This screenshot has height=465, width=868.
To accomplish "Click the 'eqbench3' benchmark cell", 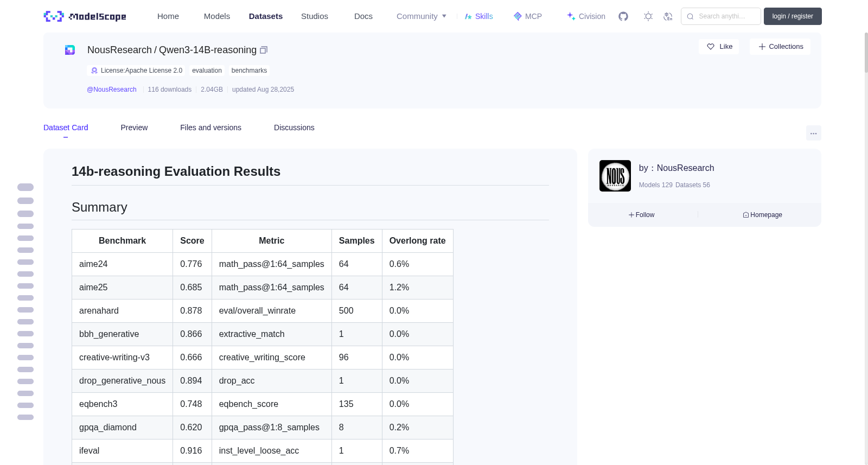I will 122,404.
